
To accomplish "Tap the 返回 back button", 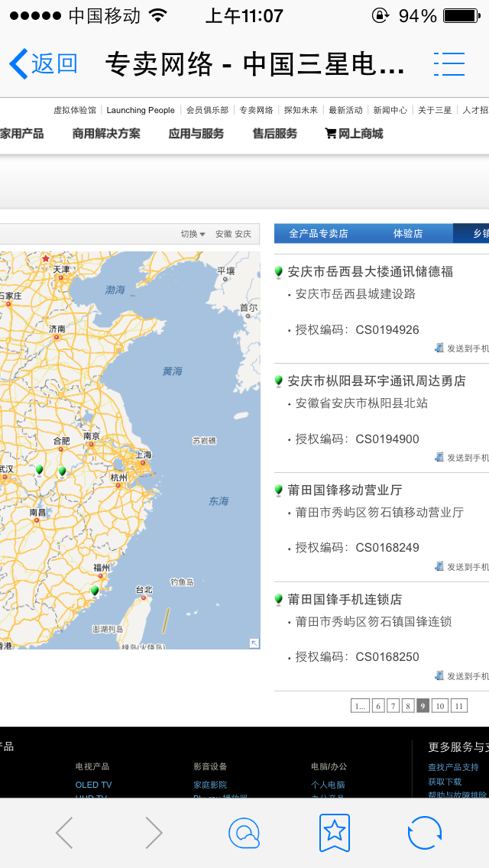I will (x=44, y=63).
